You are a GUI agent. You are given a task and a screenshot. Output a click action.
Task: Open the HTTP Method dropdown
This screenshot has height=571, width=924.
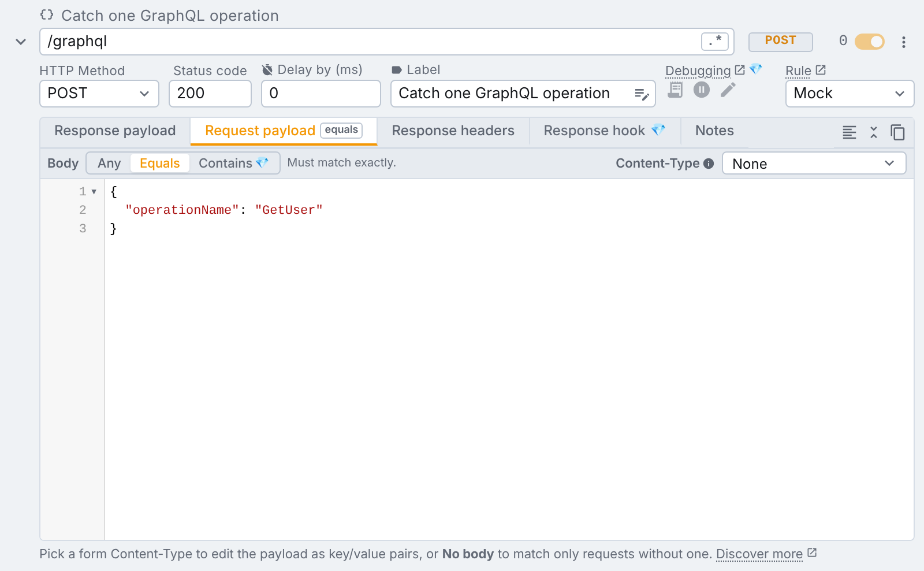click(99, 94)
